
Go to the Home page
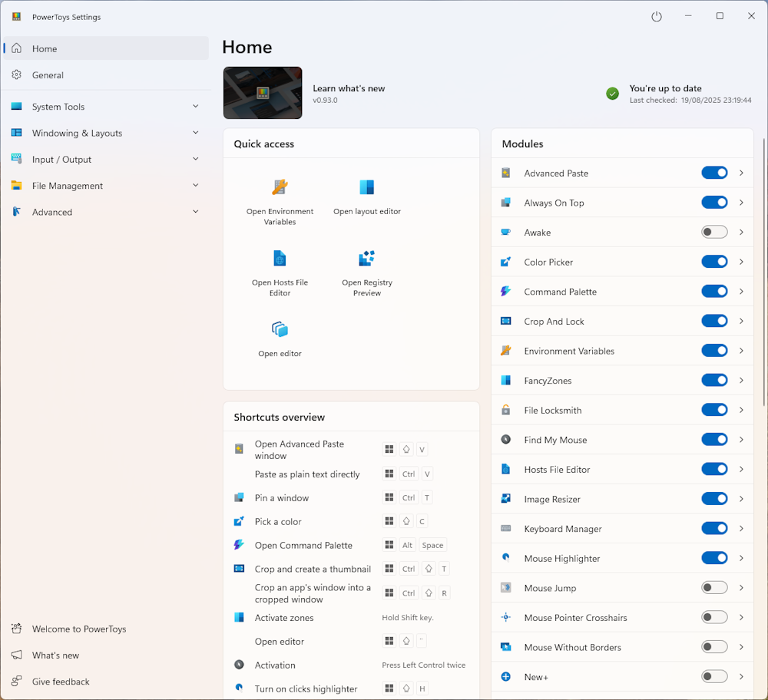pos(106,48)
